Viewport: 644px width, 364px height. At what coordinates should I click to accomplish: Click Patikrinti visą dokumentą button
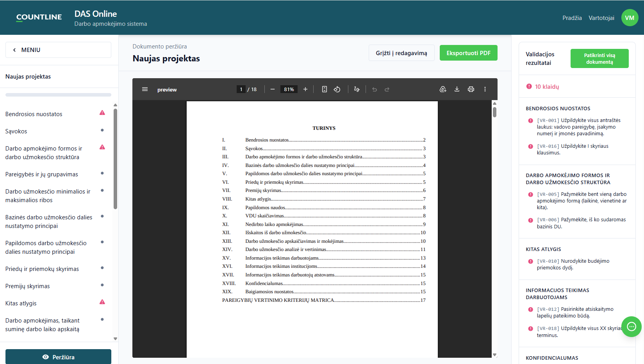tap(599, 59)
